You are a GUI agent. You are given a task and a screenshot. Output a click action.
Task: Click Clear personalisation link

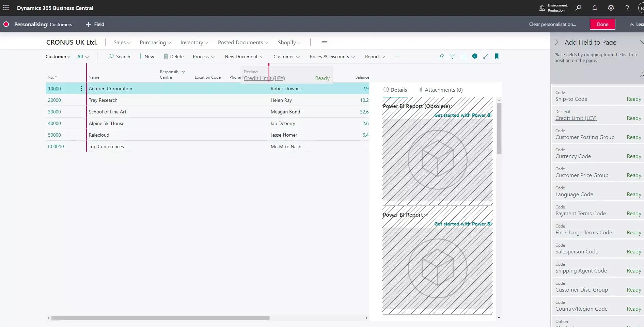[x=552, y=24]
